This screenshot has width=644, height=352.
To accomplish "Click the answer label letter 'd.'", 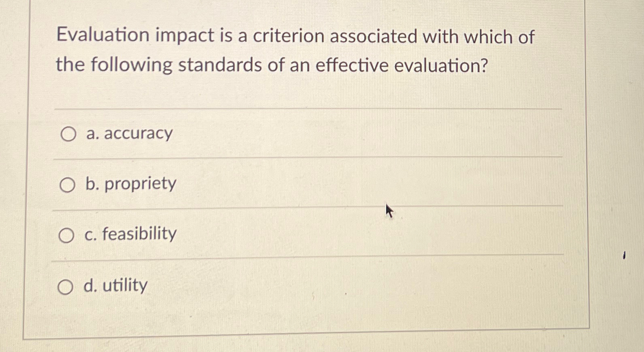I will 90,285.
